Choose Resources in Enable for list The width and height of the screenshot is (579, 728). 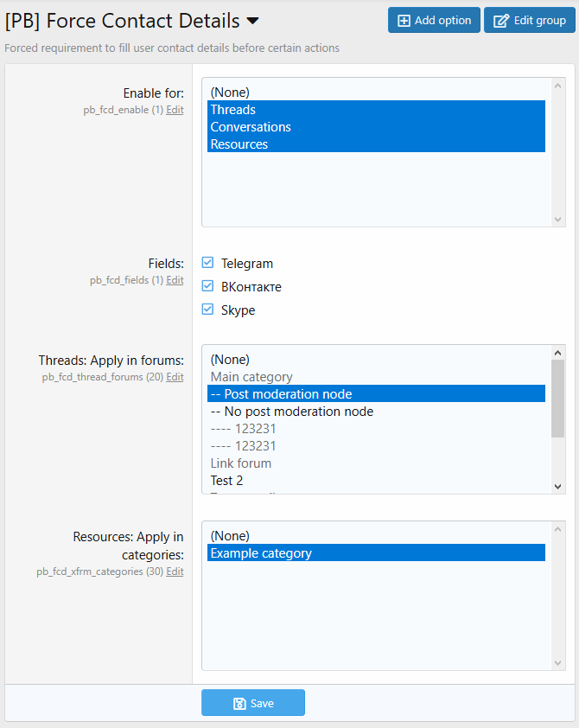[x=239, y=144]
